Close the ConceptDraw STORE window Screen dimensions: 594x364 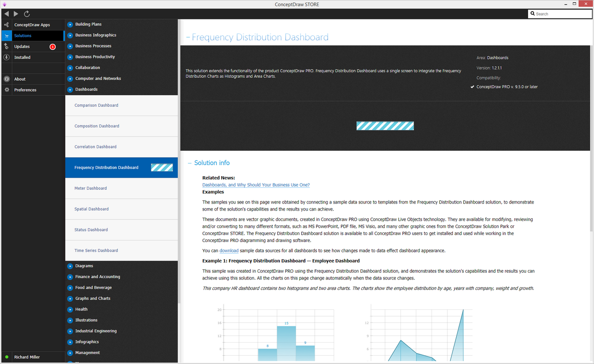(585, 4)
